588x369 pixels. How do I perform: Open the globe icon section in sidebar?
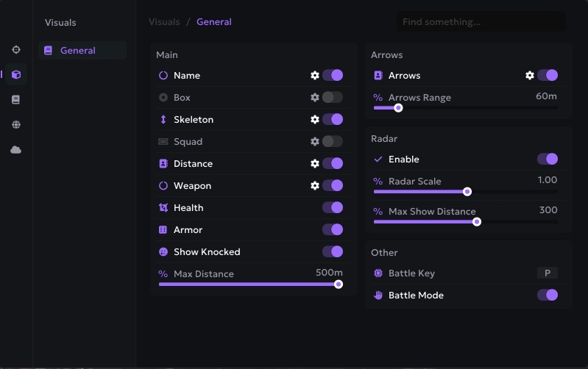[16, 125]
